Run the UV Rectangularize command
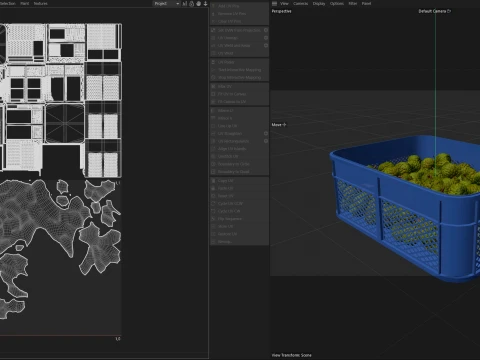This screenshot has height=360, width=480. pyautogui.click(x=237, y=141)
